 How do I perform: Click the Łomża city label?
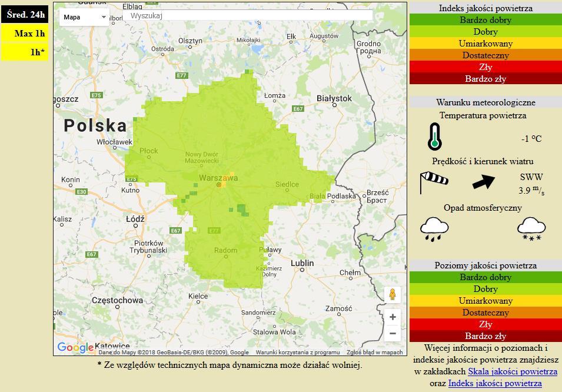(275, 95)
